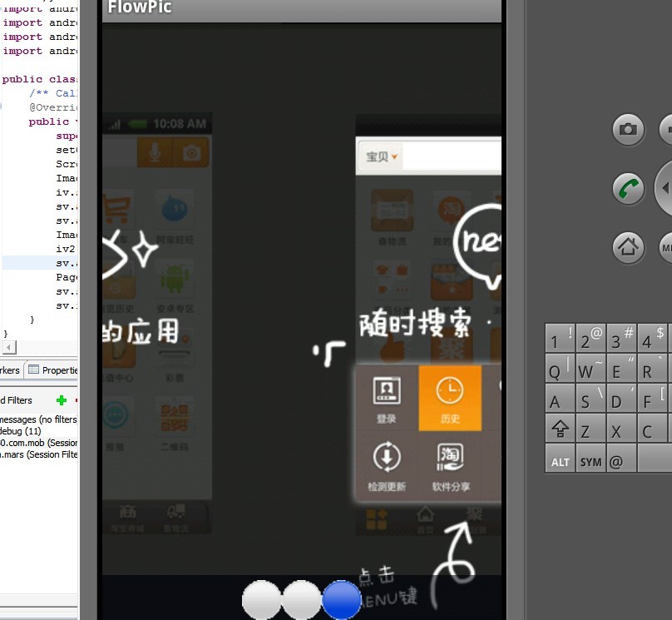This screenshot has width=672, height=620.
Task: Click keyboard key W
Action: tap(591, 368)
